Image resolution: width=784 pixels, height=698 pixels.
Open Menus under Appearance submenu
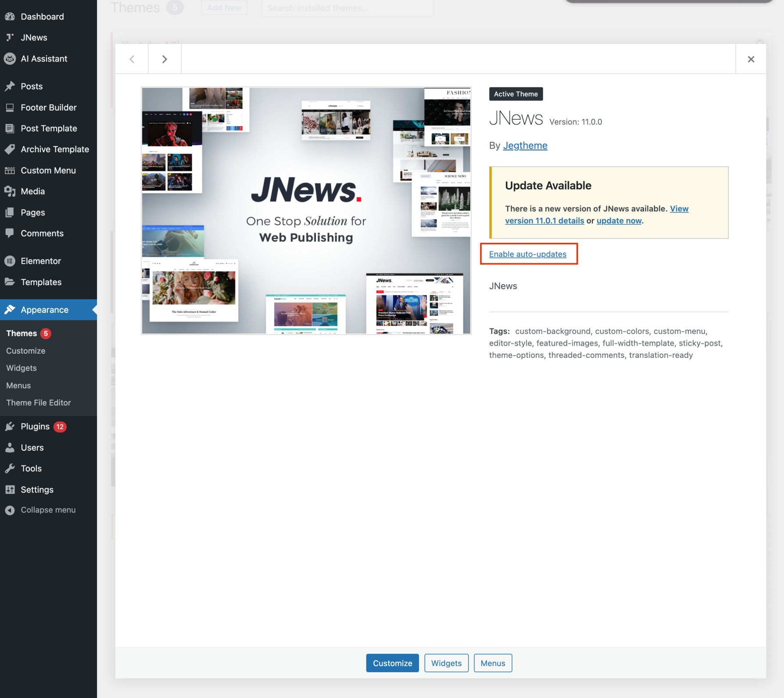coord(18,385)
